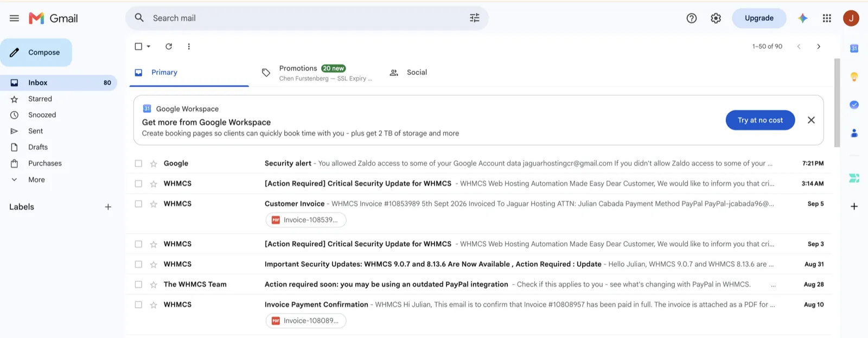Open Keep in the side panel
The image size is (868, 338).
point(854,76)
